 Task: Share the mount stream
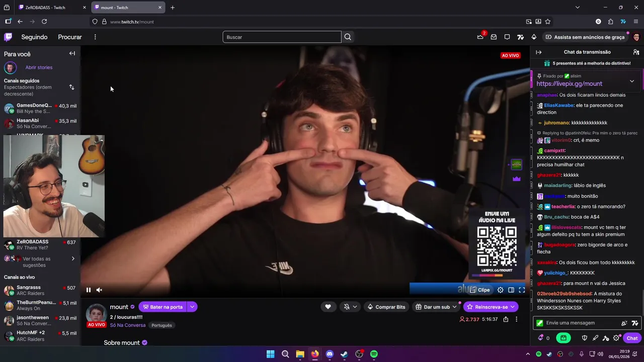[506, 319]
